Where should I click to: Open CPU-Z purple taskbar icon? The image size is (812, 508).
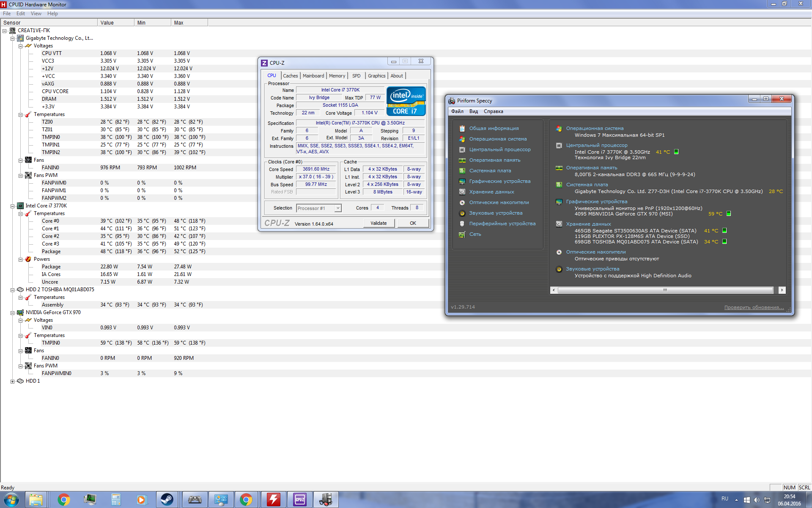(x=300, y=500)
